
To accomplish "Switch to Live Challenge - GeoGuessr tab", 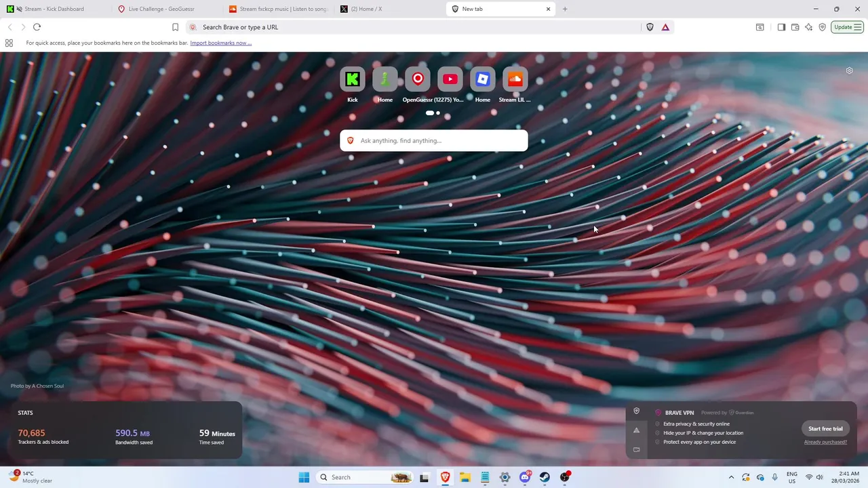I will 167,9.
